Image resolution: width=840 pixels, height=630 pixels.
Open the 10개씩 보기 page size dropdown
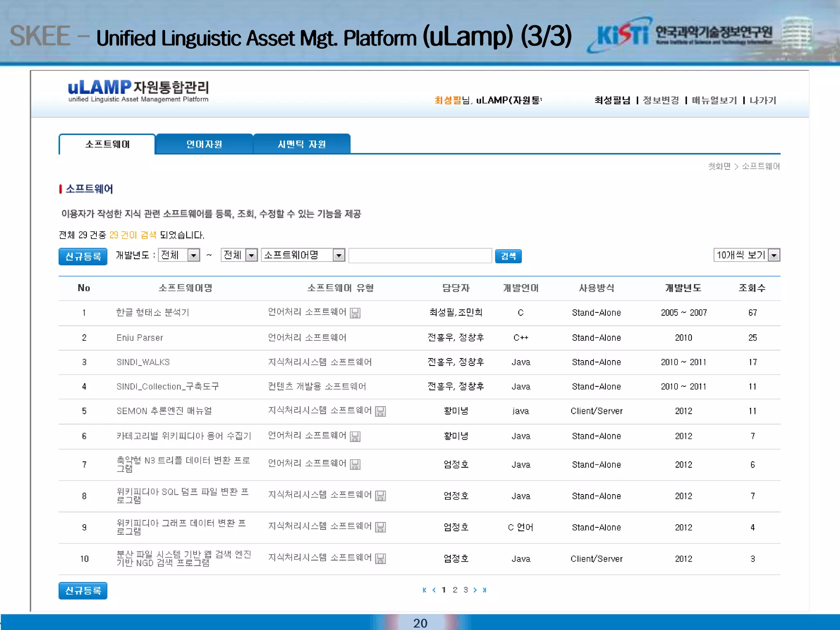coord(747,255)
